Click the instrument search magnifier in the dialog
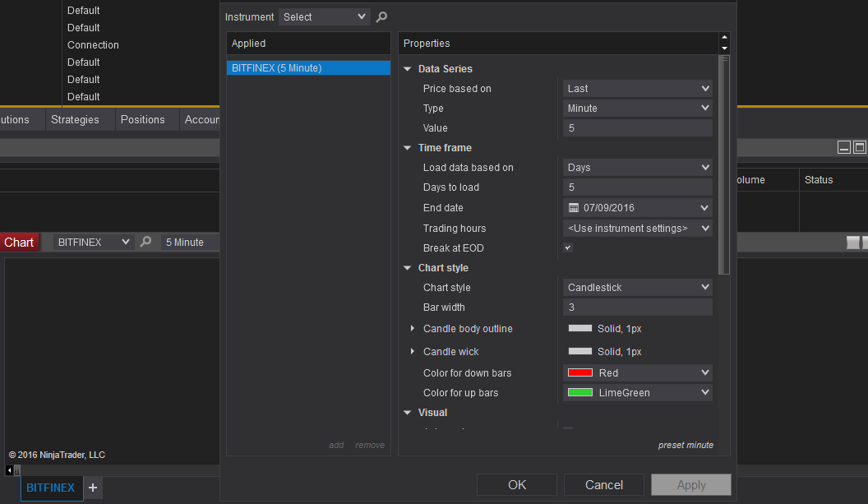 click(381, 16)
